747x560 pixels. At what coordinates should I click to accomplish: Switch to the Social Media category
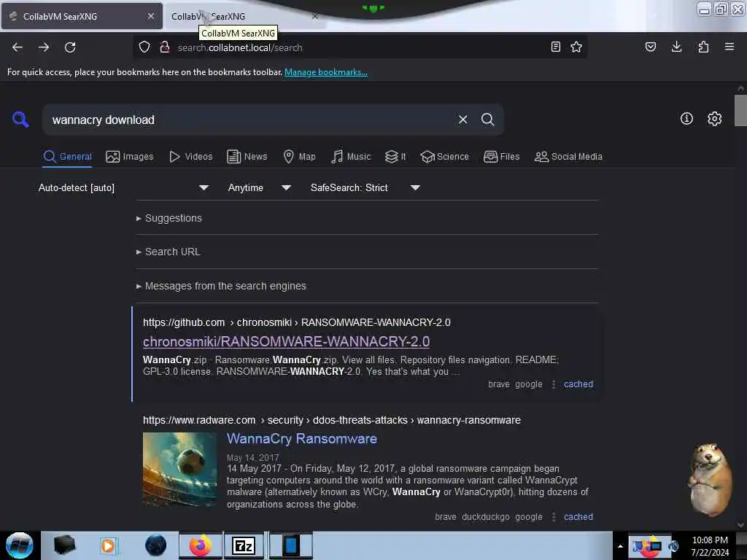pos(568,157)
